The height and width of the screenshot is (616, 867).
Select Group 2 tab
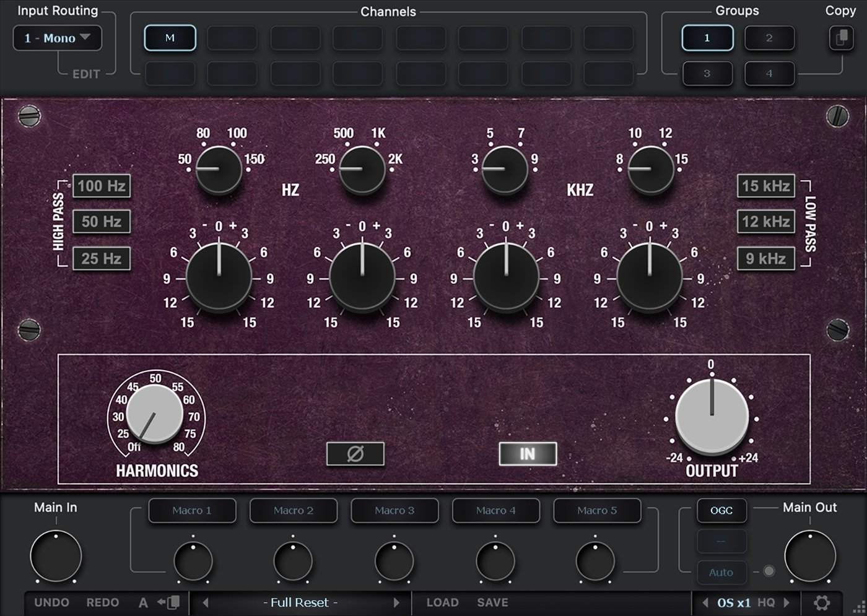click(769, 38)
